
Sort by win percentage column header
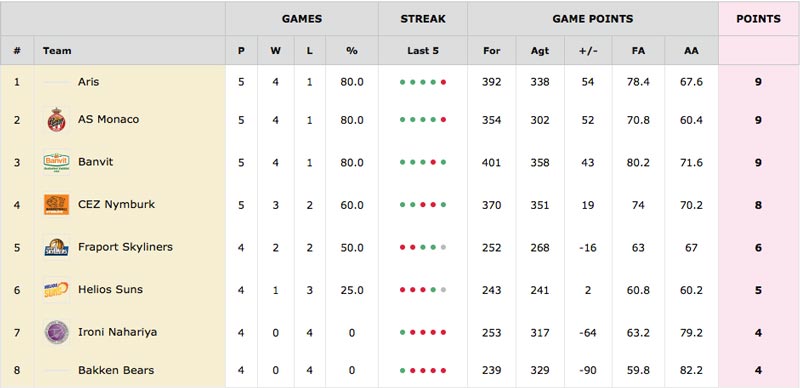tap(352, 51)
